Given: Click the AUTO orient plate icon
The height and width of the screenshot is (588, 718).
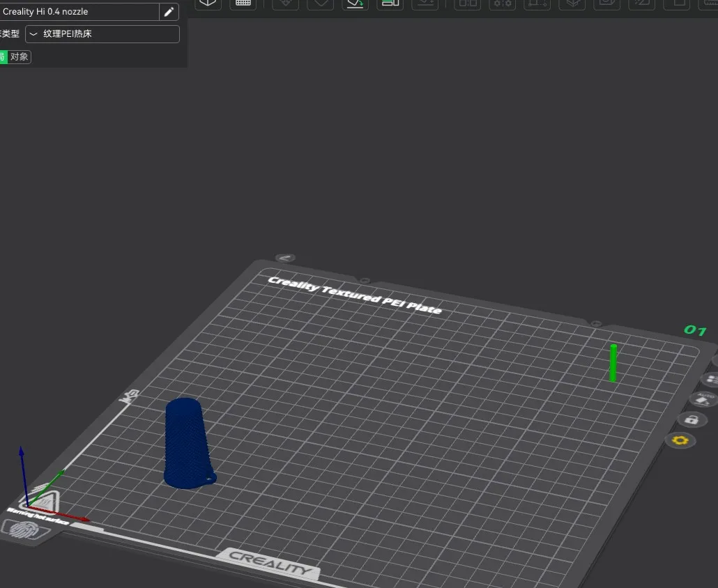Looking at the screenshot, I should 703,399.
